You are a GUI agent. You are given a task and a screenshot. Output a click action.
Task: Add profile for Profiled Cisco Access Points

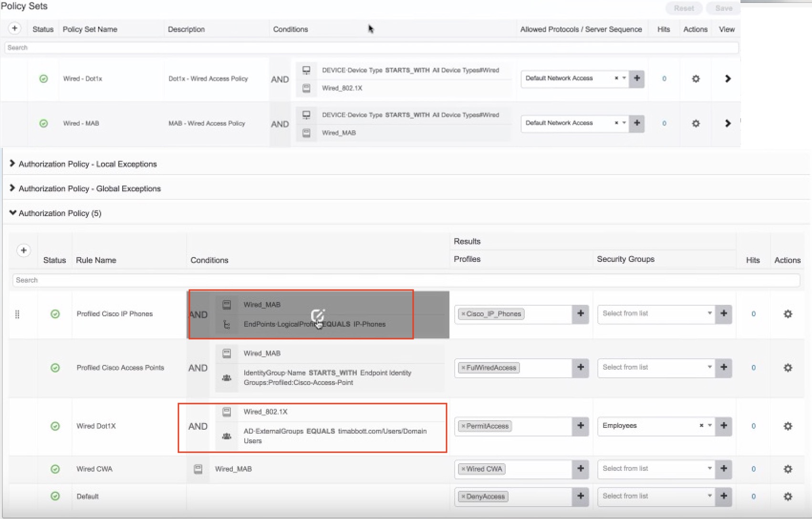point(581,368)
